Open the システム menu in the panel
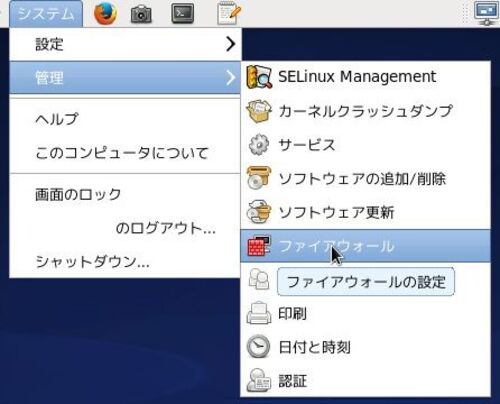This screenshot has height=404, width=500. [46, 14]
